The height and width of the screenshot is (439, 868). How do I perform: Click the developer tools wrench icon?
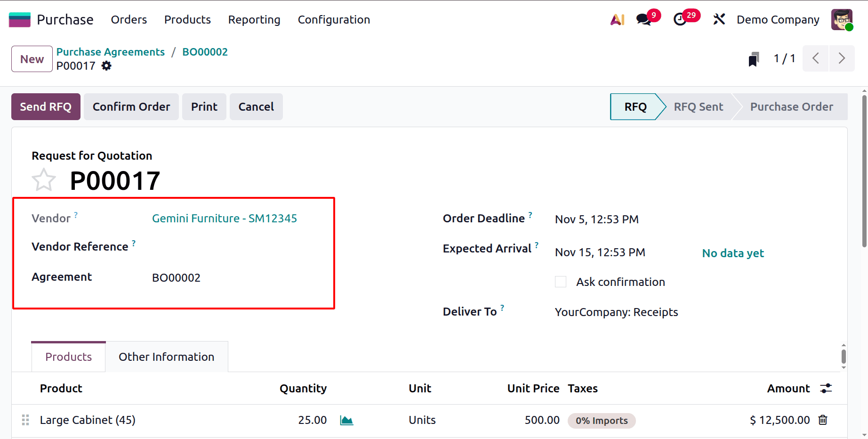[x=719, y=19]
